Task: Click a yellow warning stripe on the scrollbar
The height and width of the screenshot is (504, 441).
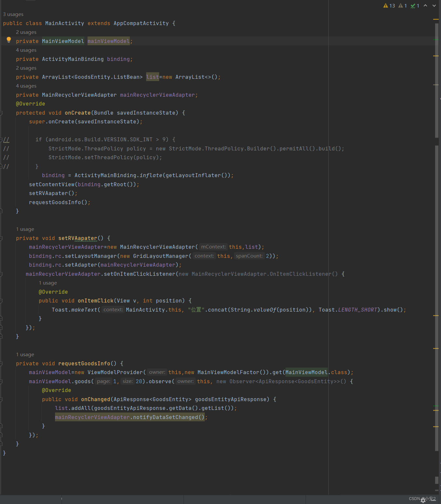Action: point(436,20)
